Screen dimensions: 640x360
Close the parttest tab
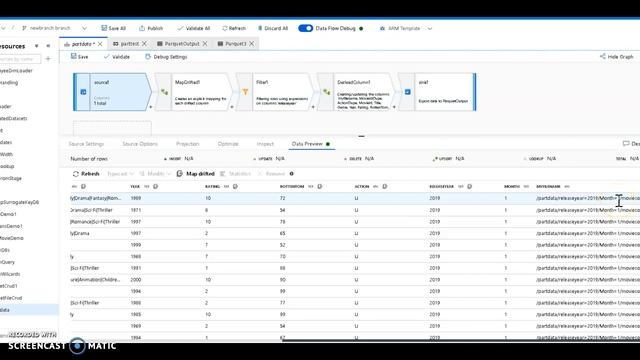144,44
